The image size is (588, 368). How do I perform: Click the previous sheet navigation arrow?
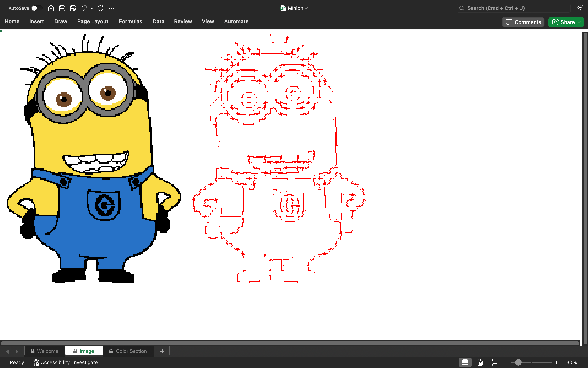(8, 351)
